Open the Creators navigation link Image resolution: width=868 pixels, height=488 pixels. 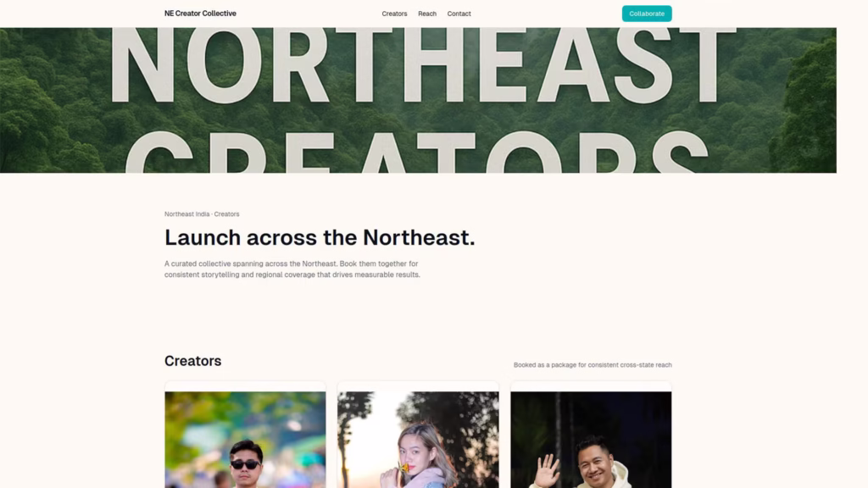394,14
